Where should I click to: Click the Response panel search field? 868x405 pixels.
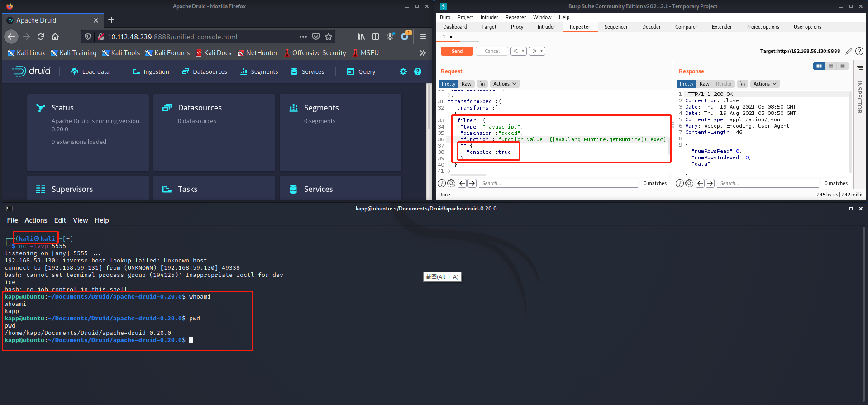[768, 183]
